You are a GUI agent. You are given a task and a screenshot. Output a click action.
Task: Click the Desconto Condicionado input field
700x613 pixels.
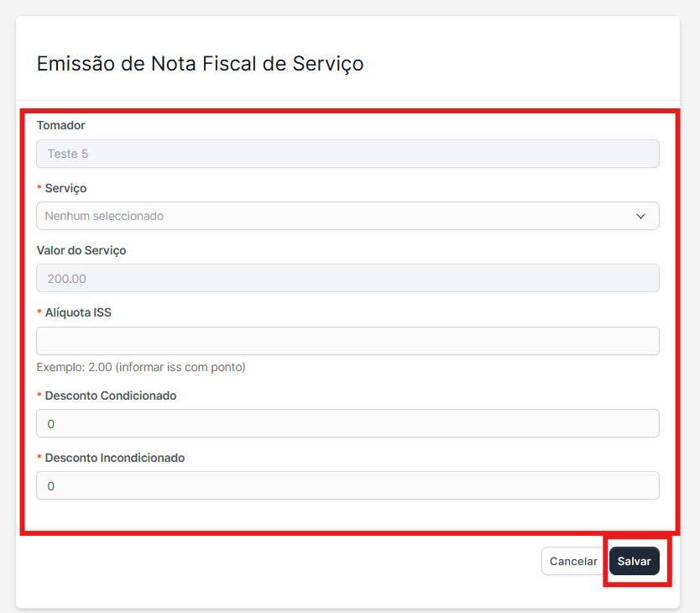[347, 423]
